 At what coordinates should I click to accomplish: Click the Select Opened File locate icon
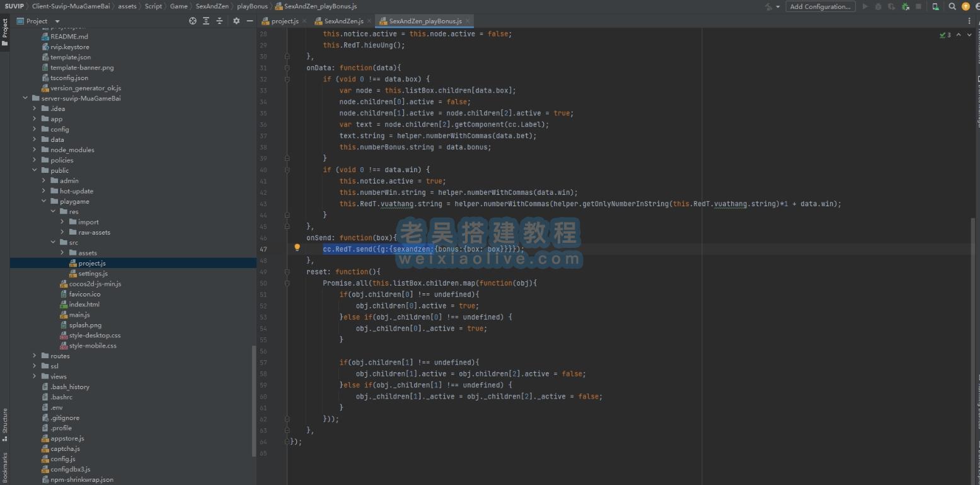coord(193,21)
